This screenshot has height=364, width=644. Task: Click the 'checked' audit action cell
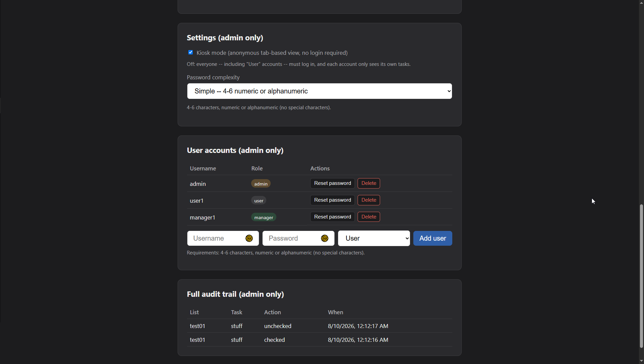pos(274,340)
